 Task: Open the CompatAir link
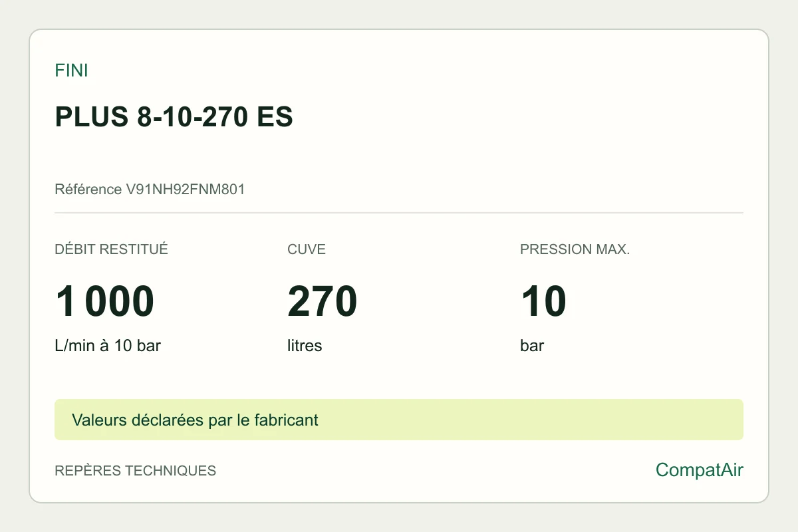point(700,470)
